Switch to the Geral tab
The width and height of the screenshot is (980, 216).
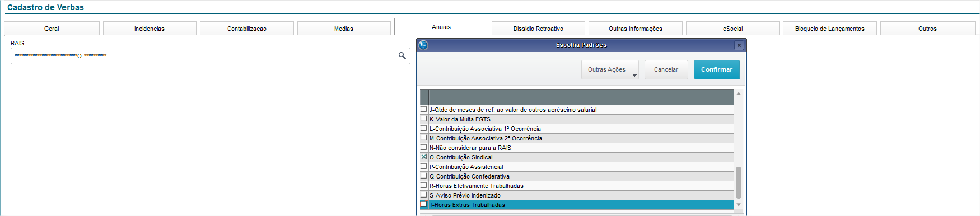pyautogui.click(x=52, y=29)
